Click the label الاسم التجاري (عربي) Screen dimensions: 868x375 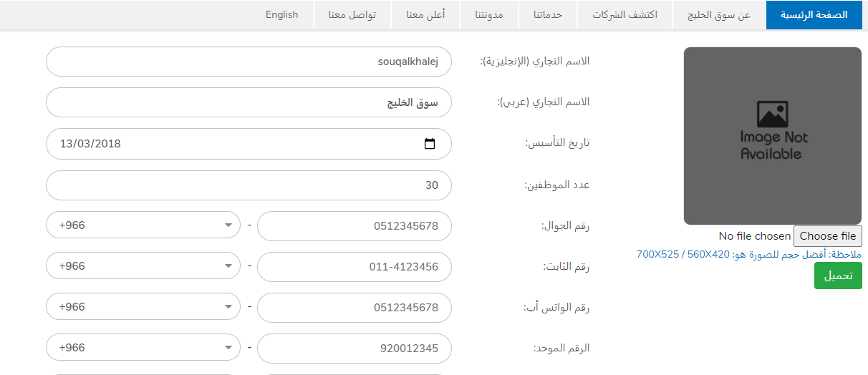[544, 102]
